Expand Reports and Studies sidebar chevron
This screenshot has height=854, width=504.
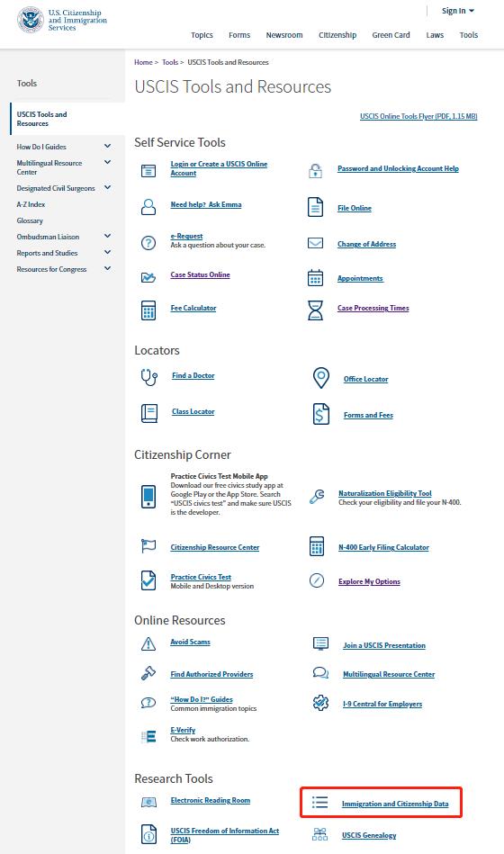pyautogui.click(x=107, y=252)
